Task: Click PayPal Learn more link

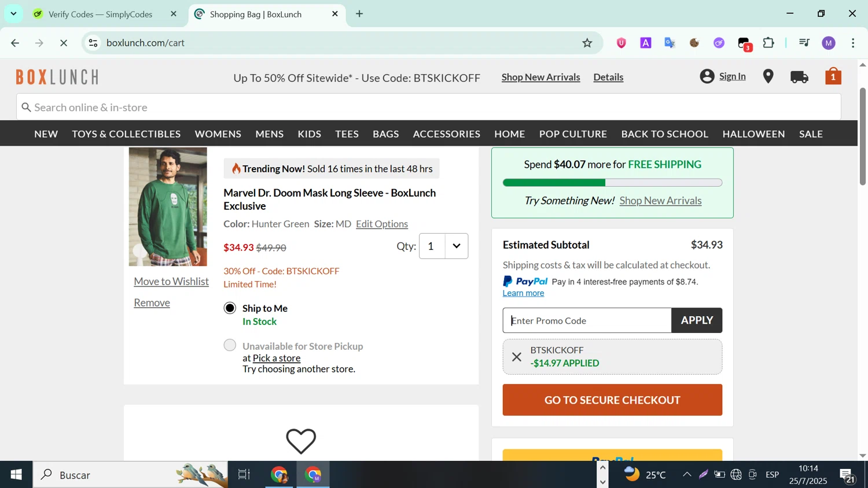Action: (523, 293)
